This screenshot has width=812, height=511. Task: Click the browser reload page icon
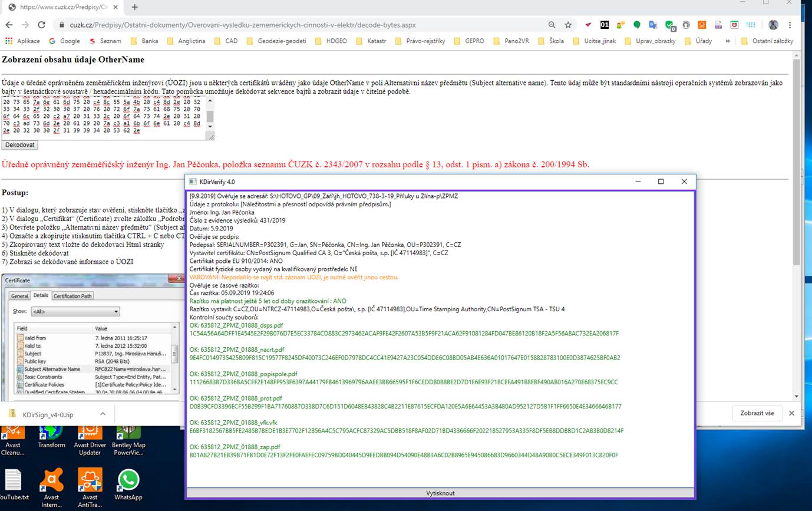(x=41, y=25)
